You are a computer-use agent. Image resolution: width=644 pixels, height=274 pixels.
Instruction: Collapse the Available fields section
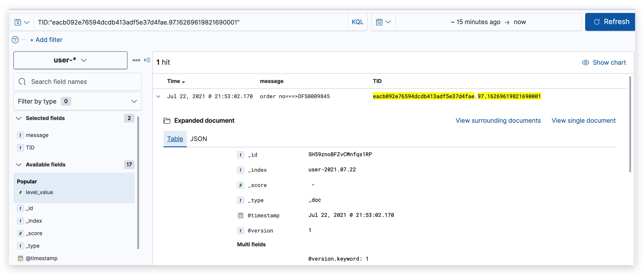(x=19, y=164)
